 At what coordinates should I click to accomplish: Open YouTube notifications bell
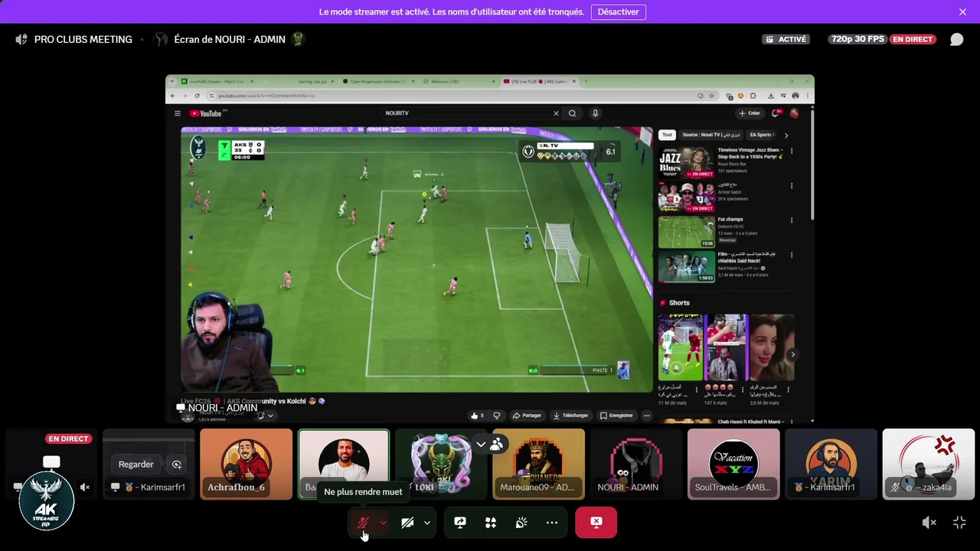point(776,113)
